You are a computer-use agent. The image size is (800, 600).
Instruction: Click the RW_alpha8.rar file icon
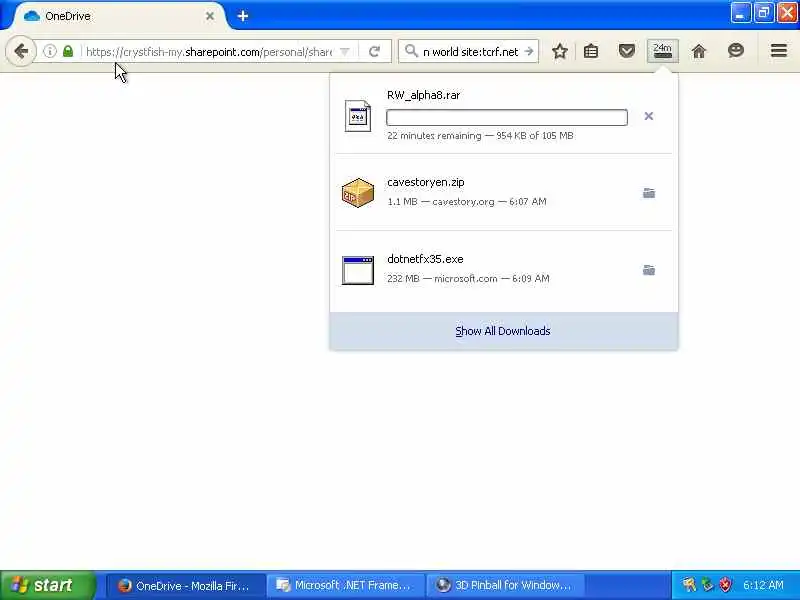[358, 116]
